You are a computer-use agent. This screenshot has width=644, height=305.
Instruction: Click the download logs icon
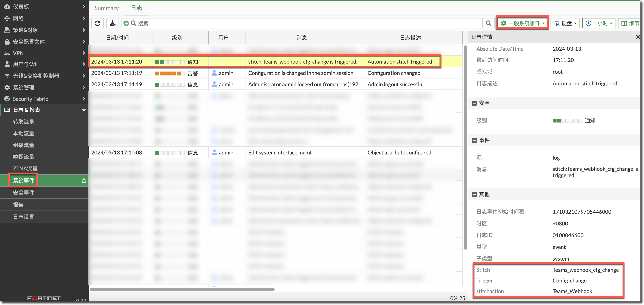(x=112, y=23)
